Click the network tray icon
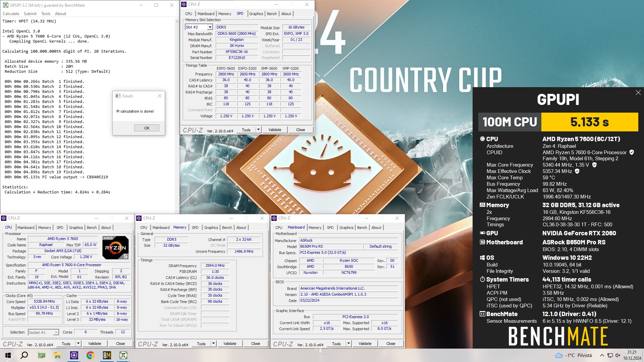 pos(610,355)
